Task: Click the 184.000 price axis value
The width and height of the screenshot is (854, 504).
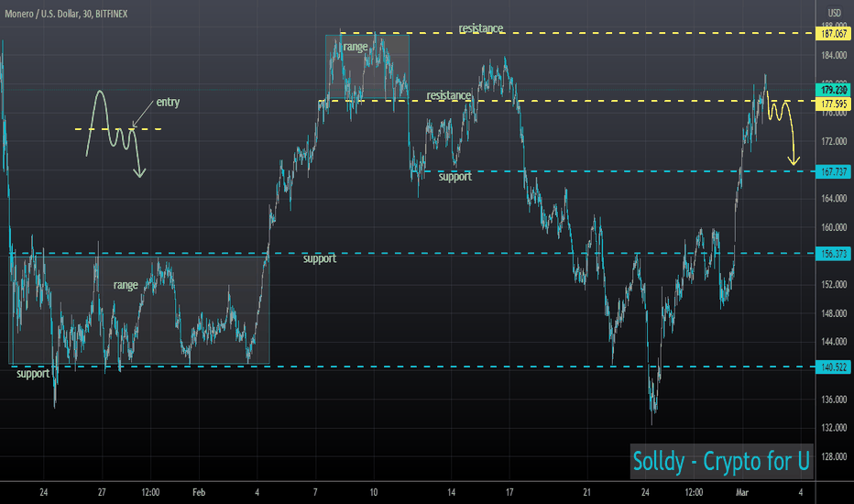Action: pos(834,55)
